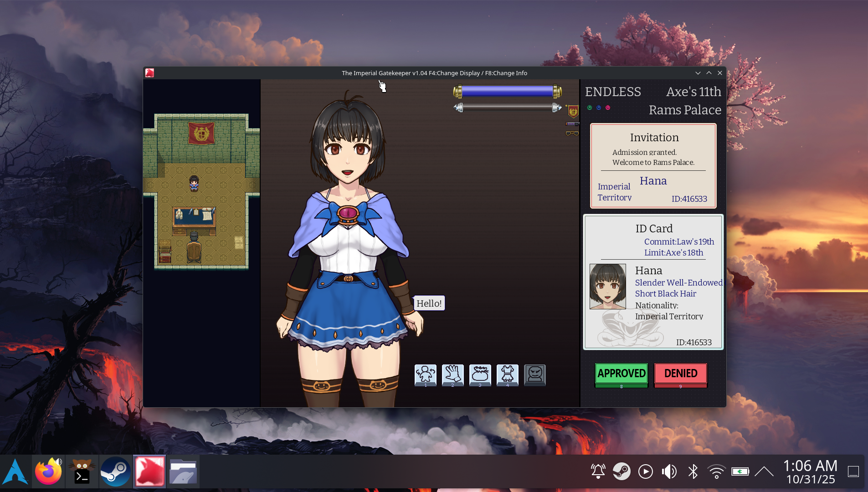Click the Invitation document heading
Screen dimensions: 868x492
(654, 138)
